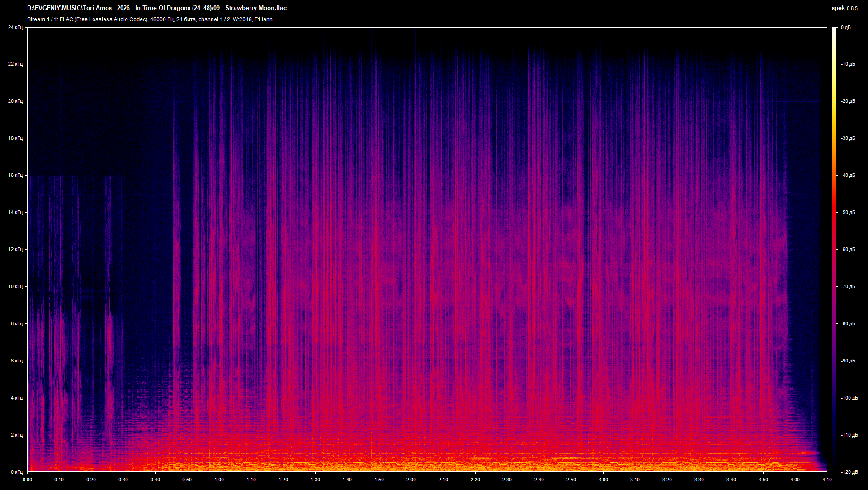
Task: Click the -50 дБ scale label
Action: 848,213
